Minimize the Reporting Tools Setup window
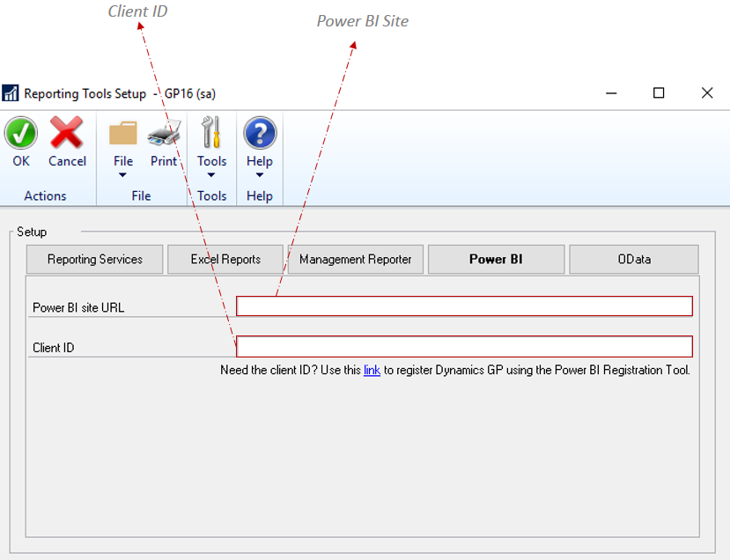 (611, 93)
